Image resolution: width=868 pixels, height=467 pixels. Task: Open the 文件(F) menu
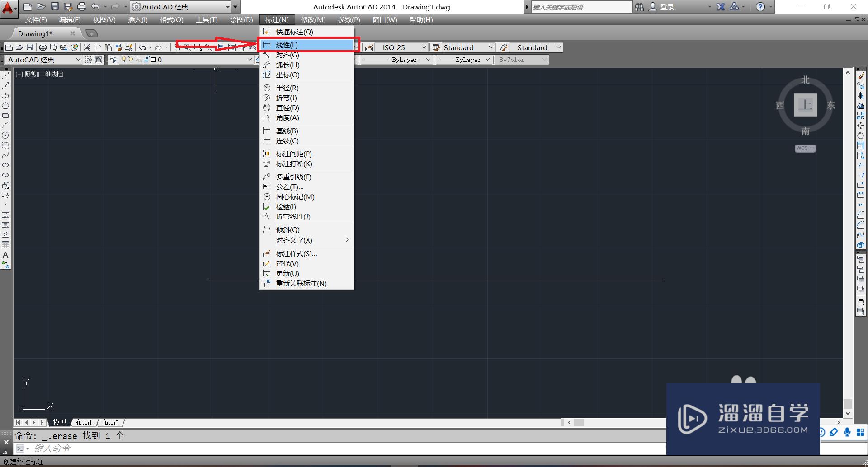[36, 20]
